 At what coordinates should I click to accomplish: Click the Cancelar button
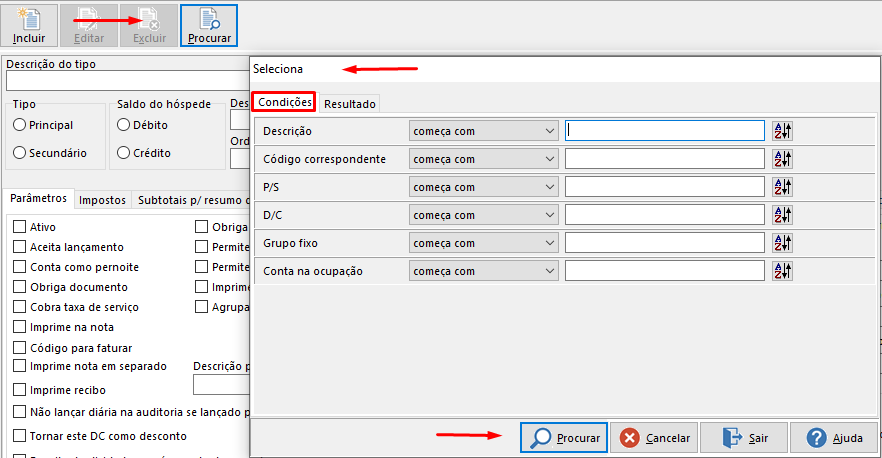[654, 438]
